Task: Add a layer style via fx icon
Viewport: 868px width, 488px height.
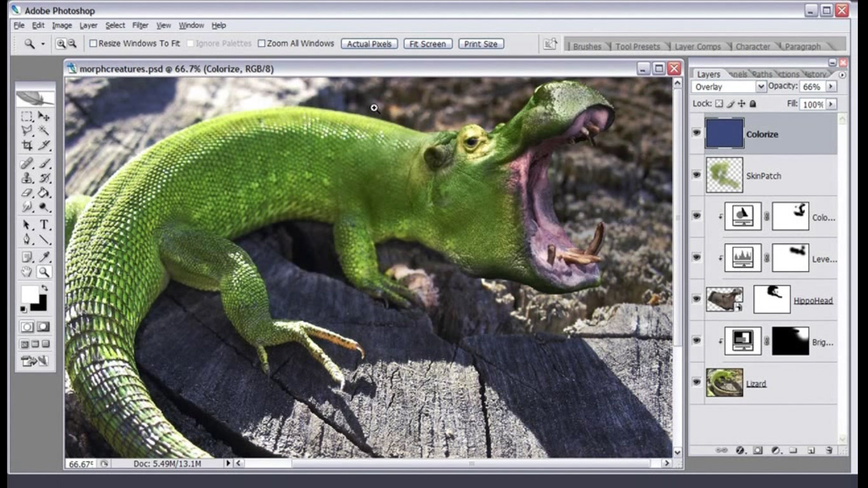Action: coord(740,450)
